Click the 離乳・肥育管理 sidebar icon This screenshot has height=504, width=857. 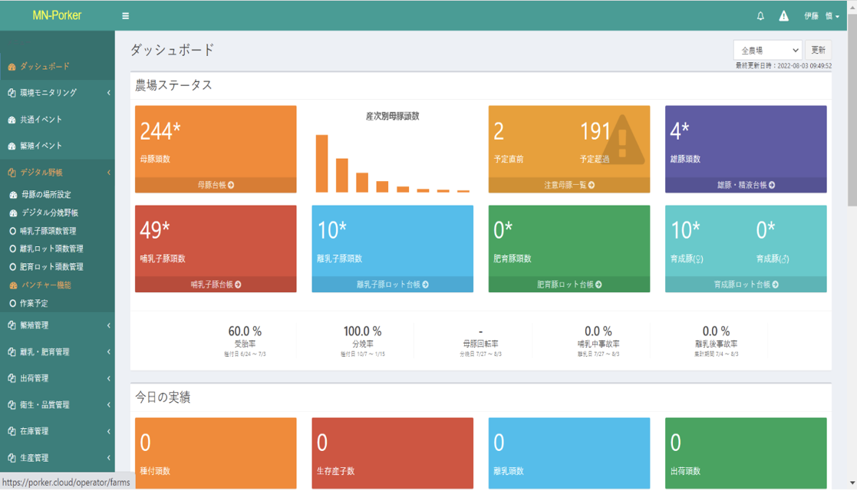coord(12,352)
